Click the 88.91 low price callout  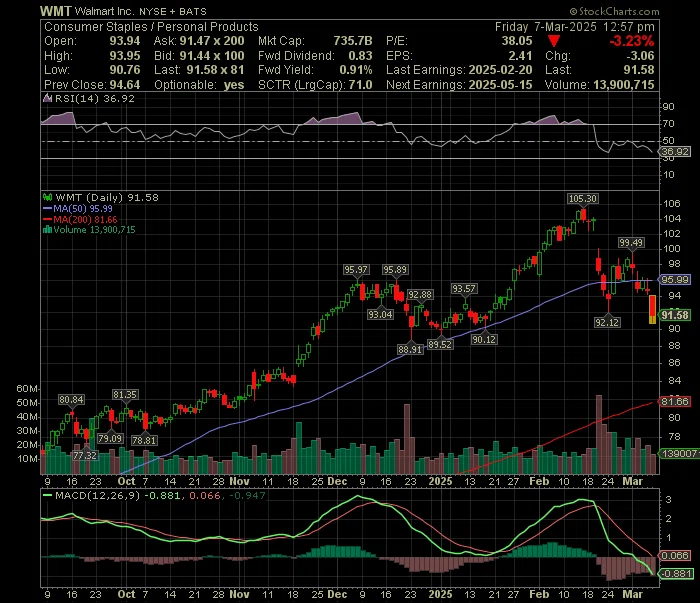[x=410, y=349]
